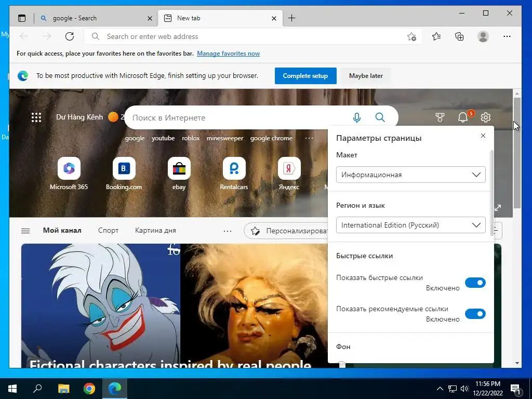Open taskbar Search icon
The image size is (532, 399).
point(37,389)
